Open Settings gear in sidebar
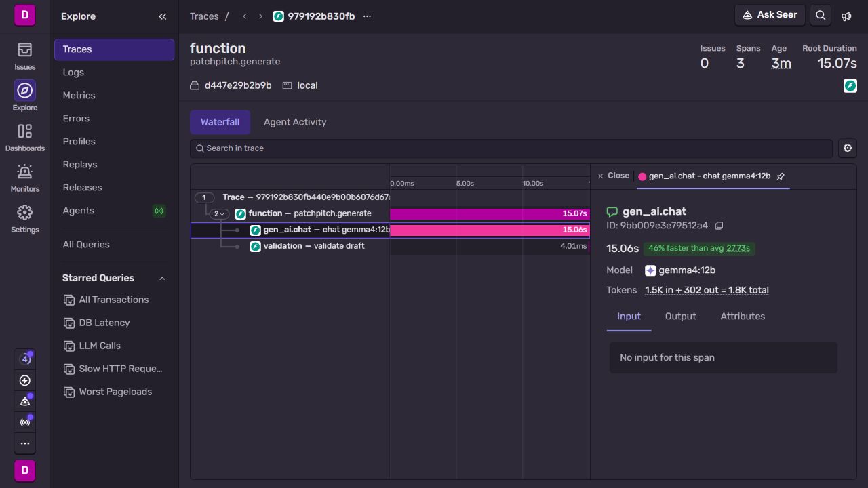Screen dimensions: 868x488 point(25,218)
